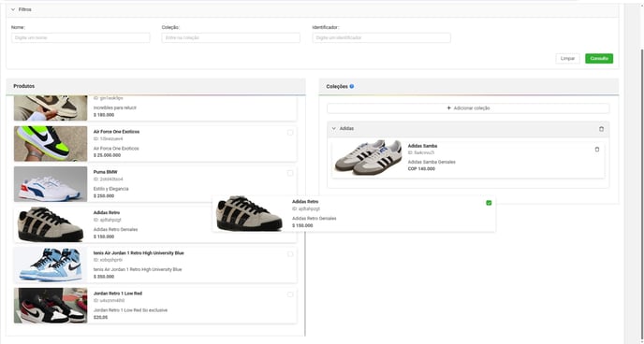Image resolution: width=644 pixels, height=344 pixels.
Task: Focus the Nome filter input
Action: click(80, 37)
